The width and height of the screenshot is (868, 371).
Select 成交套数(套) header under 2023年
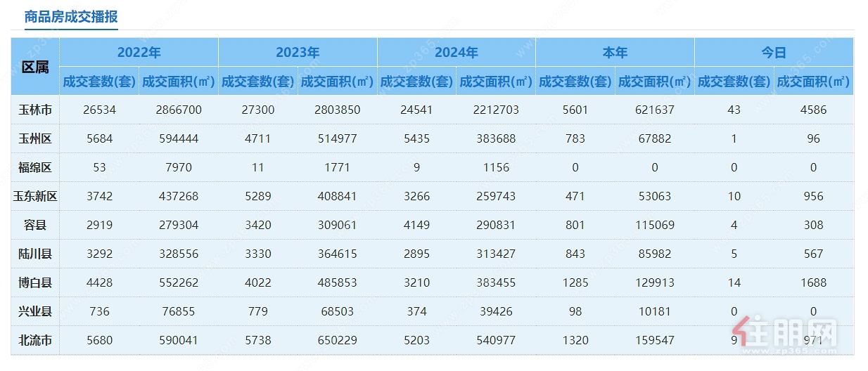coord(258,82)
